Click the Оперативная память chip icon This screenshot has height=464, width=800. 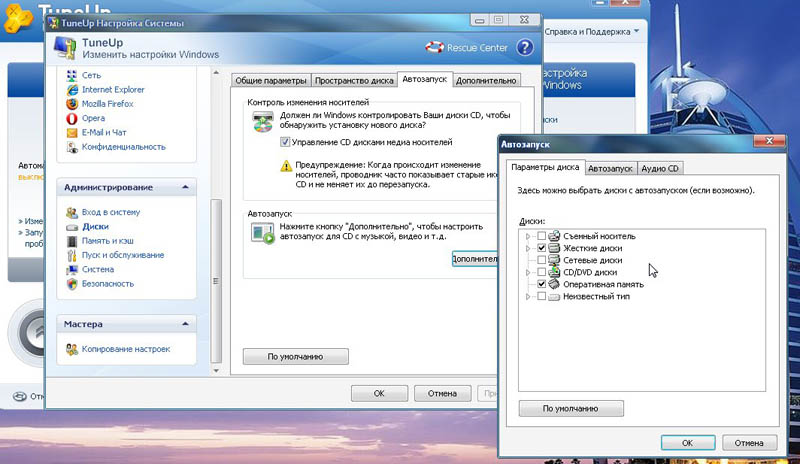[554, 284]
